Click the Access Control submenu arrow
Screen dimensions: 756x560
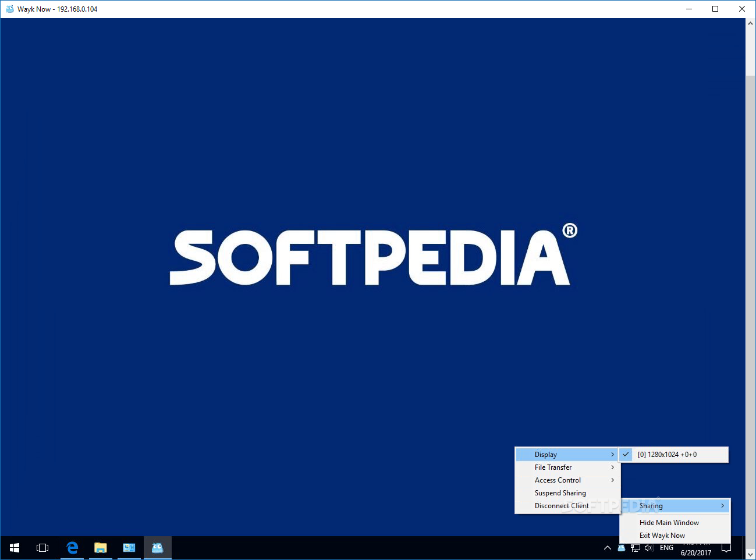(x=613, y=480)
